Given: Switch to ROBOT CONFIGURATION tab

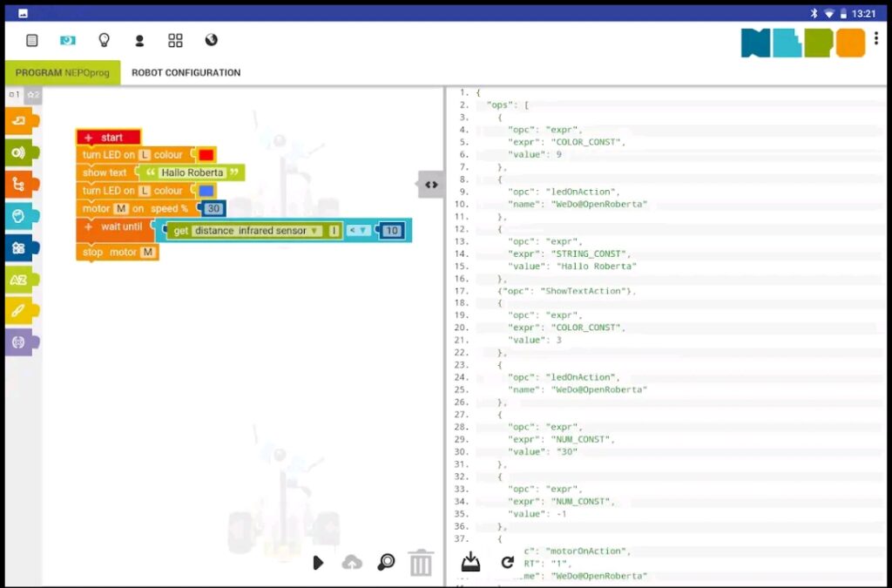Looking at the screenshot, I should pyautogui.click(x=186, y=73).
